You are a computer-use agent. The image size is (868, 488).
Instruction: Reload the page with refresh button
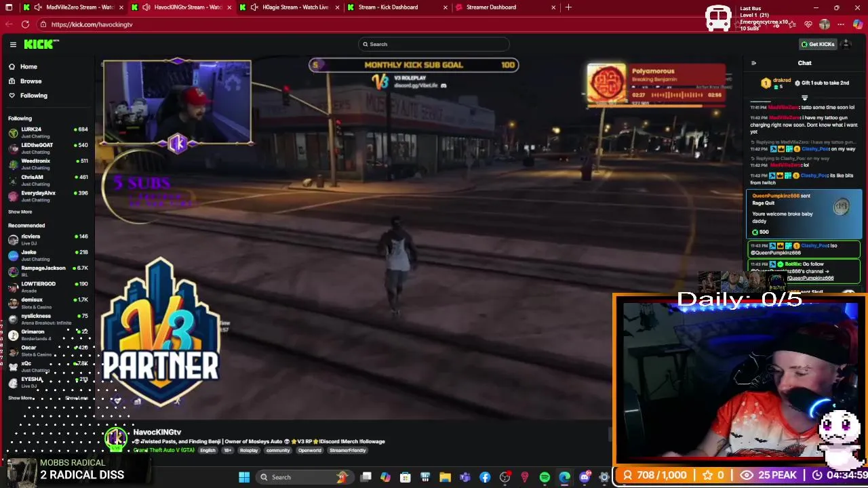coord(25,24)
